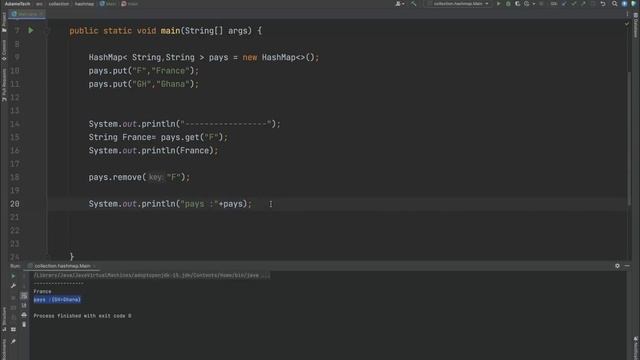Click the HashMap declaration line
The image size is (640, 360).
(x=204, y=58)
